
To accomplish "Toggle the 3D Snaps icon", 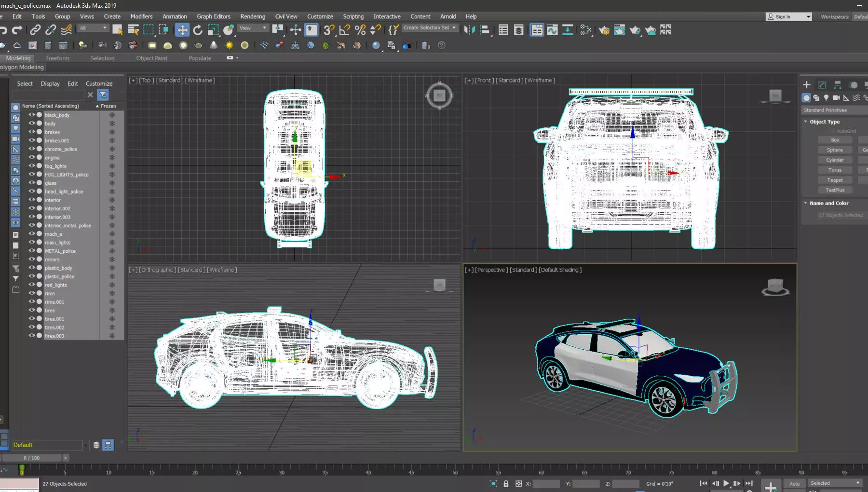I will (x=329, y=30).
